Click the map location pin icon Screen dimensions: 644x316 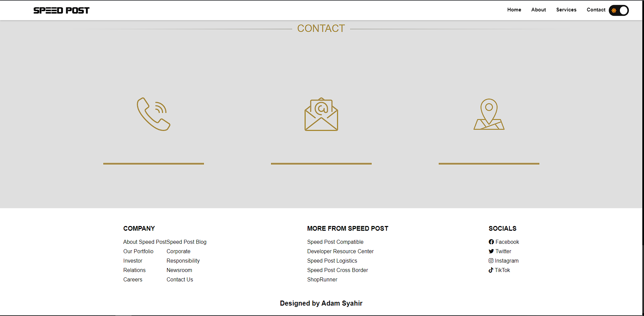click(x=489, y=114)
